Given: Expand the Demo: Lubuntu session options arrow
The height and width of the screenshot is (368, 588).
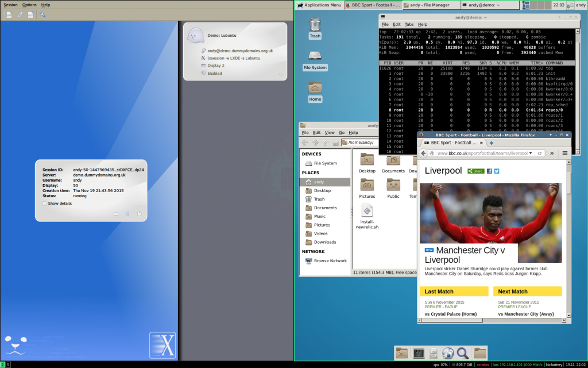Looking at the screenshot, I should 280,74.
